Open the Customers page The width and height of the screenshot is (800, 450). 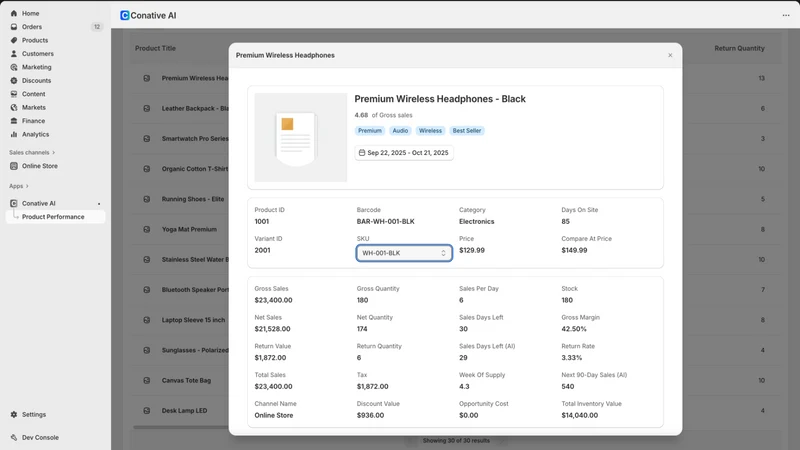coord(38,54)
